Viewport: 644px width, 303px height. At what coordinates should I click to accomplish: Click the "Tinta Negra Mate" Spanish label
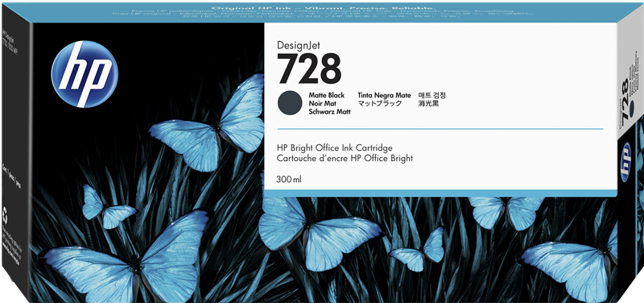[384, 95]
